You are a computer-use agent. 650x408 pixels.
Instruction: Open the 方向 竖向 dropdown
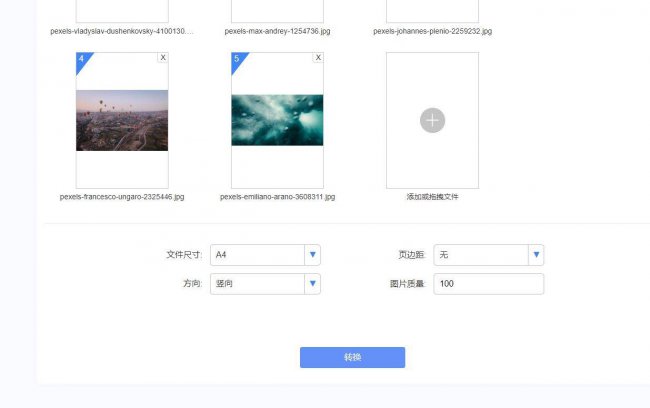(x=265, y=284)
